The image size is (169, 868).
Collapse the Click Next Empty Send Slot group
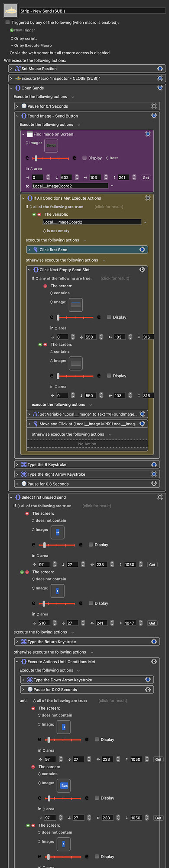29,270
